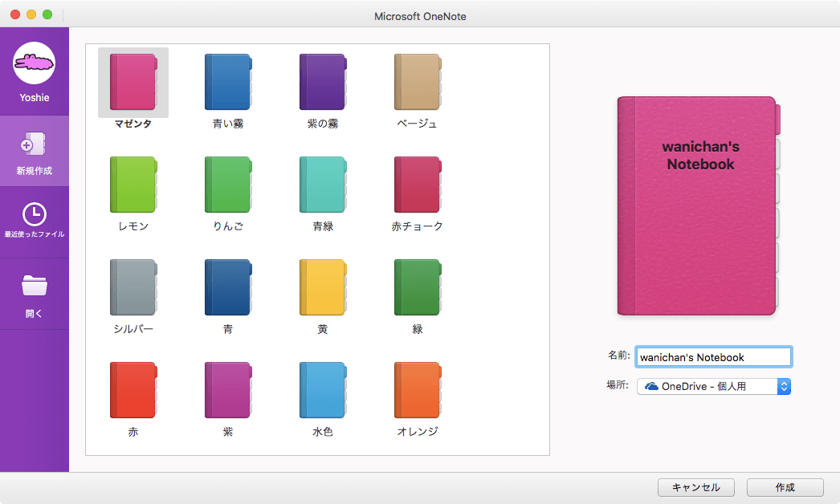This screenshot has height=504, width=840.
Task: Pick the オレンジ orange notebook icon
Action: 418,391
